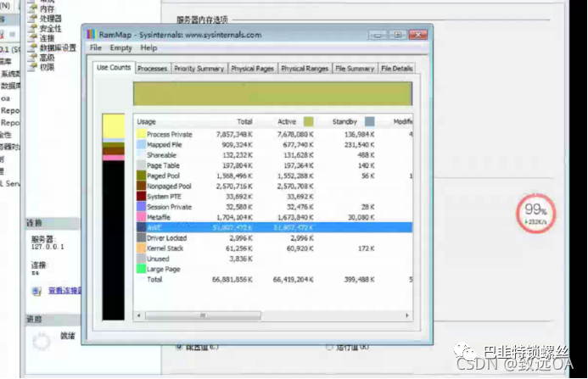Select the Unused row
The height and width of the screenshot is (379, 588).
coord(274,259)
